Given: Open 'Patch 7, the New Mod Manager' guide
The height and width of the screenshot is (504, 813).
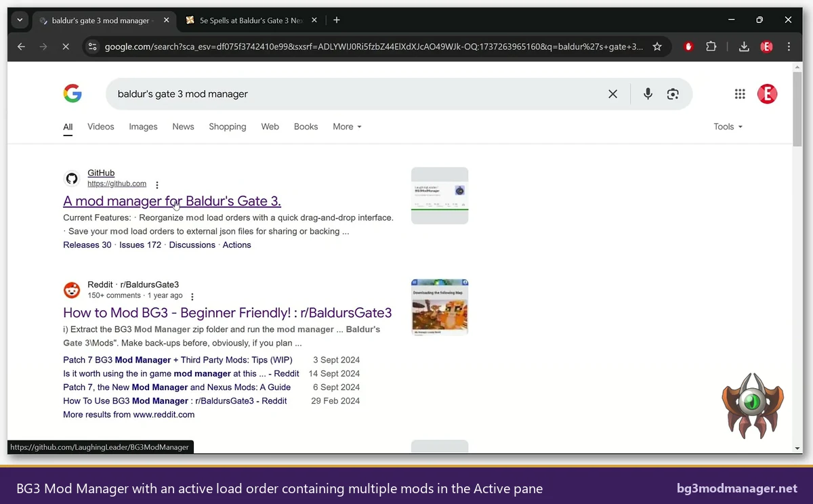Looking at the screenshot, I should pos(177,387).
